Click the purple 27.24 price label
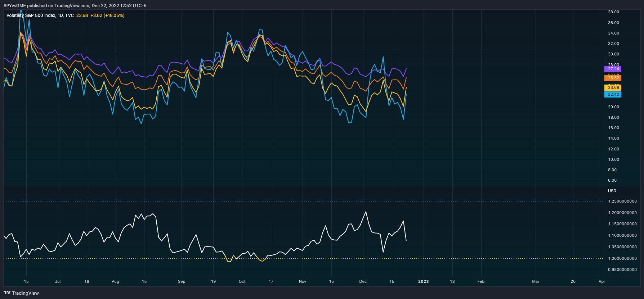 [x=613, y=69]
